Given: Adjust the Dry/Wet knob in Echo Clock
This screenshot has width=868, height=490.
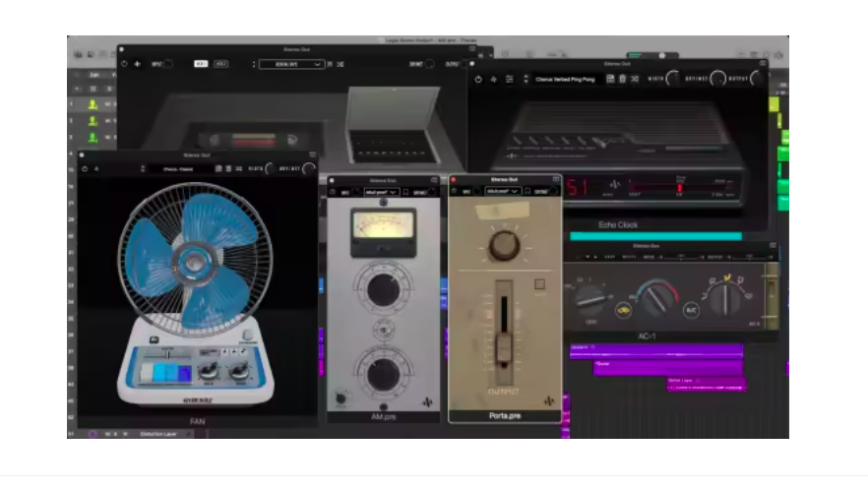Looking at the screenshot, I should (717, 79).
